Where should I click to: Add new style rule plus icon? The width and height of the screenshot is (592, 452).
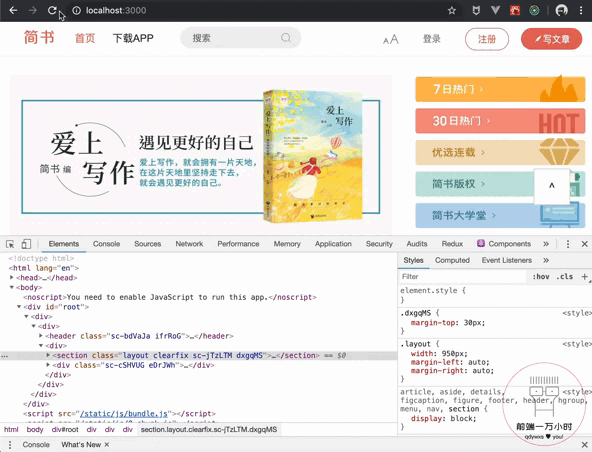click(584, 276)
